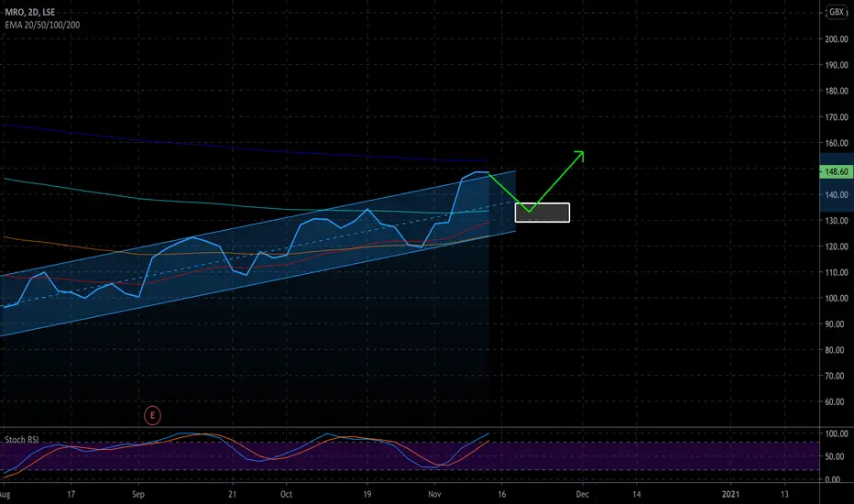Click the 130.00 price axis label

[x=837, y=221]
